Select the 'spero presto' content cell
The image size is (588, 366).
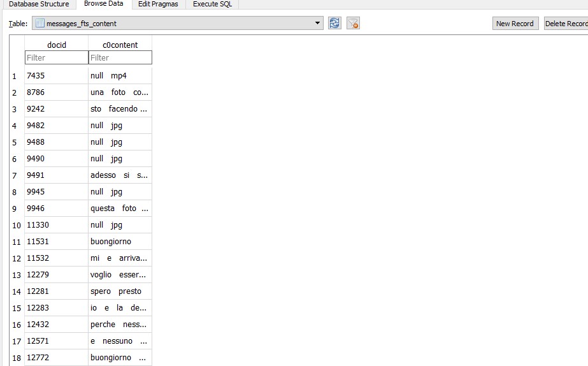(120, 291)
